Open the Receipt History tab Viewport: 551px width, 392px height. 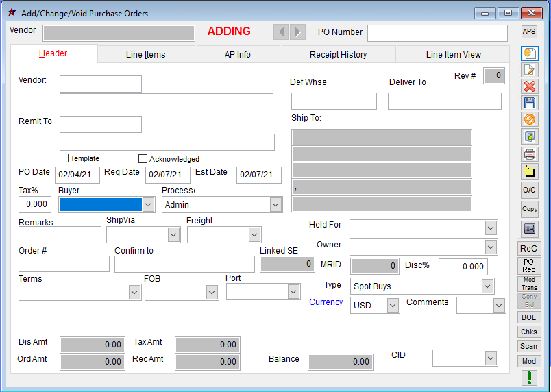[x=338, y=55]
